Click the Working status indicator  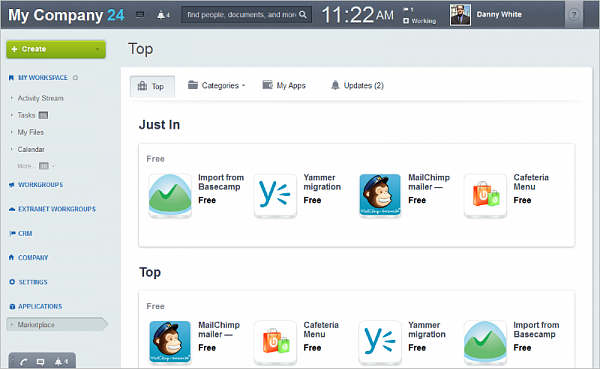point(420,21)
